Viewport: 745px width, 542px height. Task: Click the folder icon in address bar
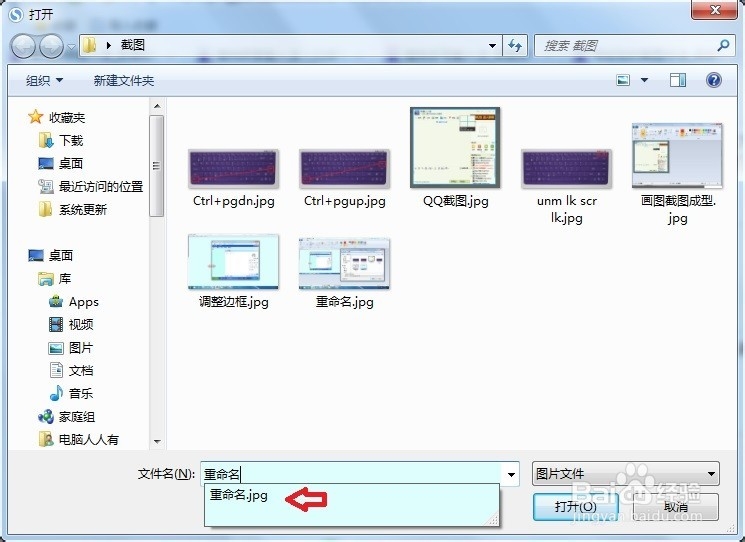89,45
